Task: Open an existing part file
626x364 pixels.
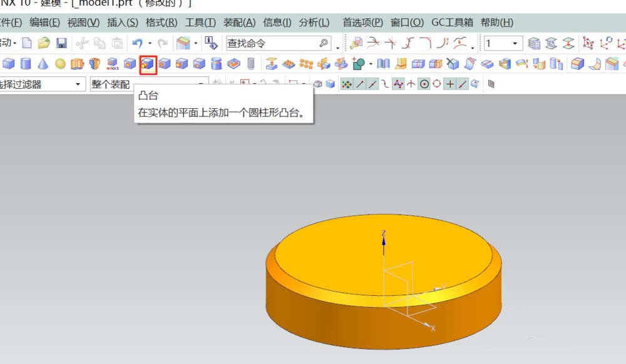Action: 43,43
